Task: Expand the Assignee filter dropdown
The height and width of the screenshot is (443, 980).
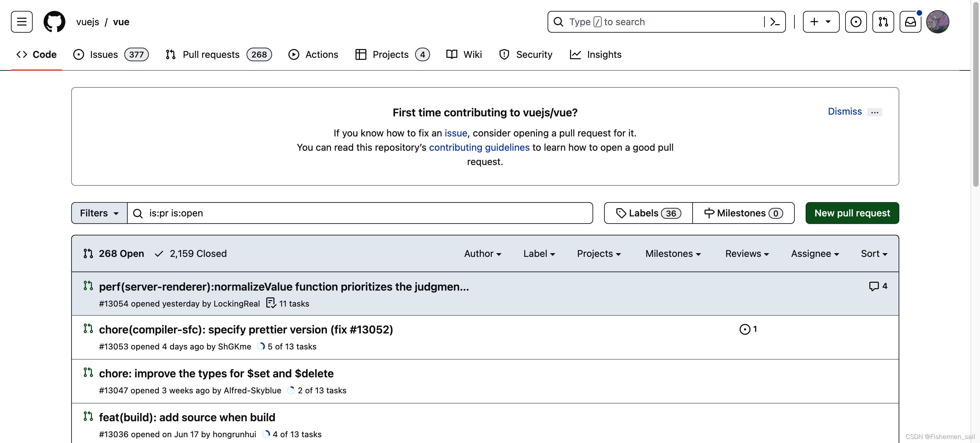Action: [x=815, y=253]
